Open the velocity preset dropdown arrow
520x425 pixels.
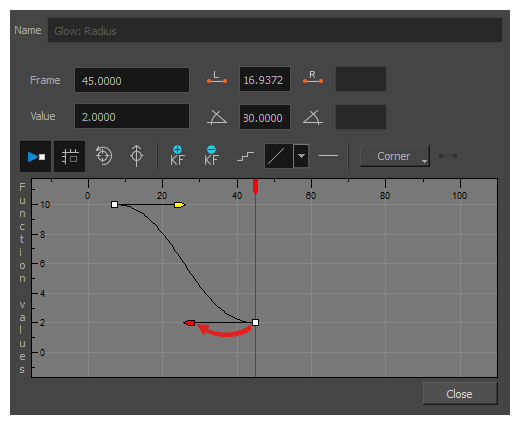pos(301,156)
